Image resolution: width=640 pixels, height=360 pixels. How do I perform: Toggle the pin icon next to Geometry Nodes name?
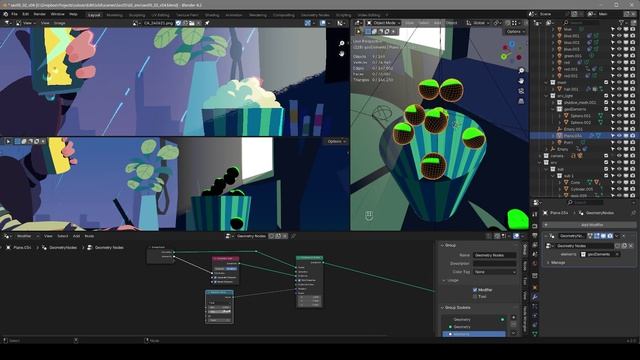click(x=293, y=236)
